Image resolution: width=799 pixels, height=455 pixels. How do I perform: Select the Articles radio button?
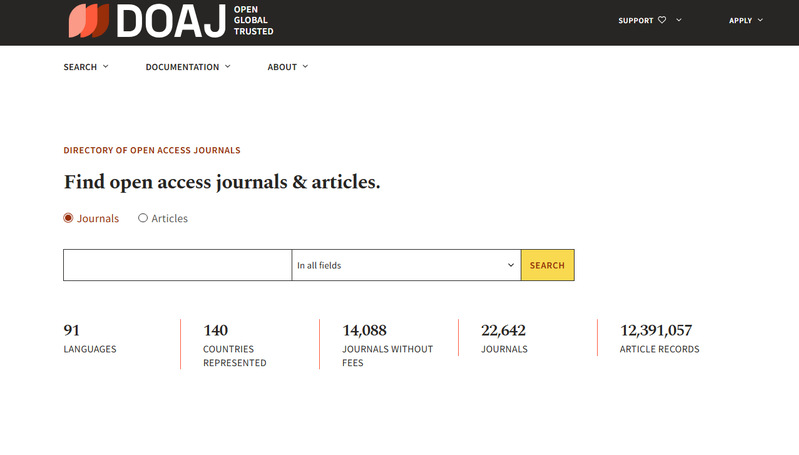[143, 218]
